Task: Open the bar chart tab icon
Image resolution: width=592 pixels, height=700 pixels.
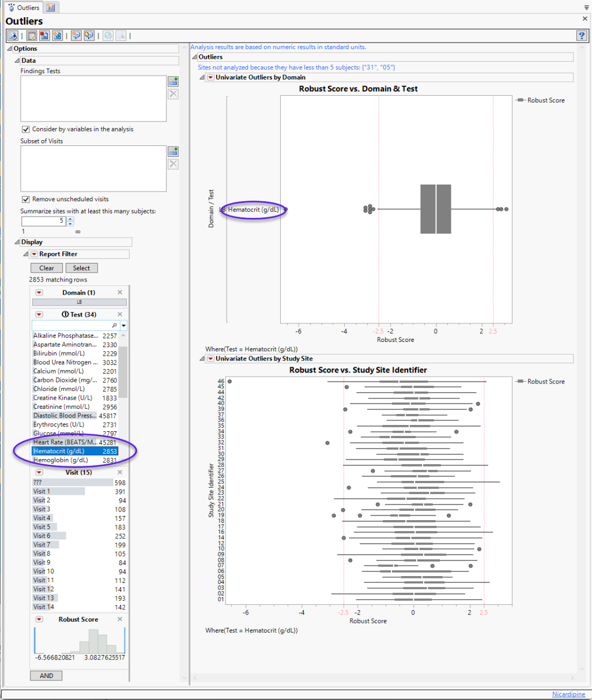Action: (51, 7)
